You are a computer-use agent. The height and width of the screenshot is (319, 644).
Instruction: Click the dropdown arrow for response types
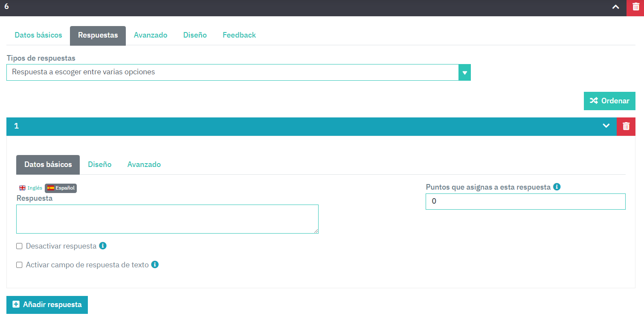coord(464,73)
